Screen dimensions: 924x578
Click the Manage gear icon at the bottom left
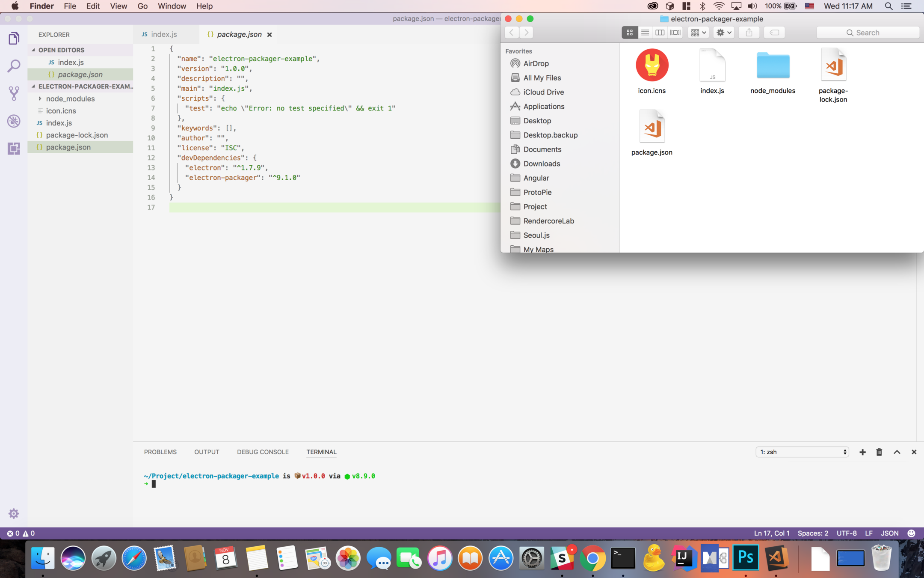tap(14, 513)
